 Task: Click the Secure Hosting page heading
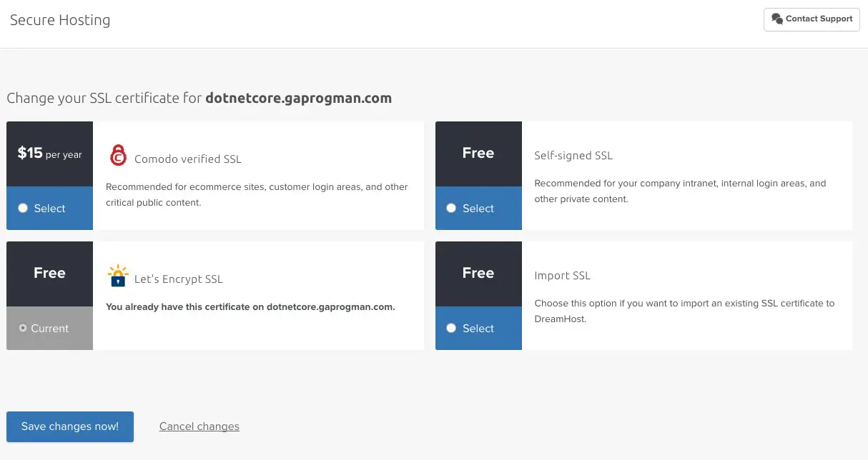point(60,20)
